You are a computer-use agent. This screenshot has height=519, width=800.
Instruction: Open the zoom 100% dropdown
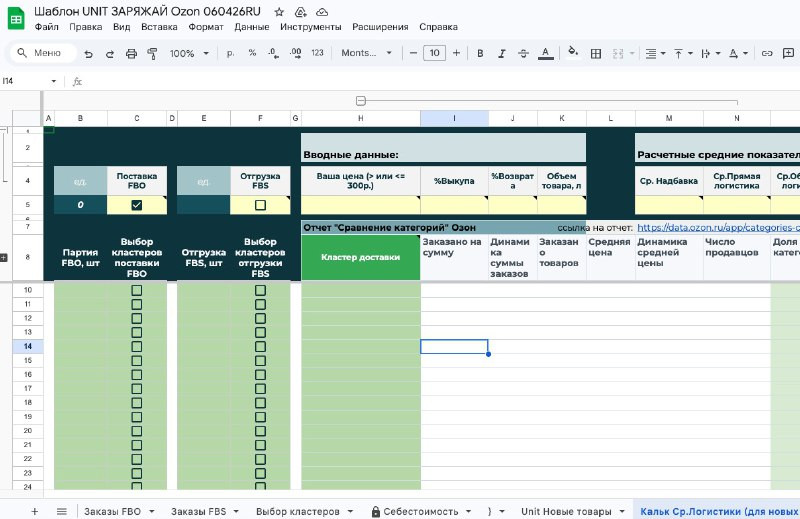pos(188,53)
